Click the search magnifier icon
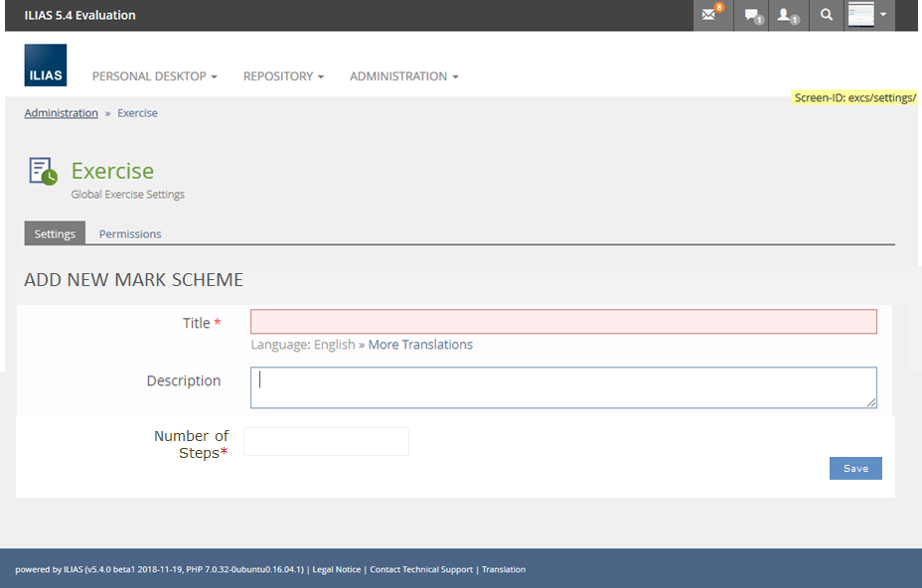The width and height of the screenshot is (922, 588). pyautogui.click(x=827, y=15)
